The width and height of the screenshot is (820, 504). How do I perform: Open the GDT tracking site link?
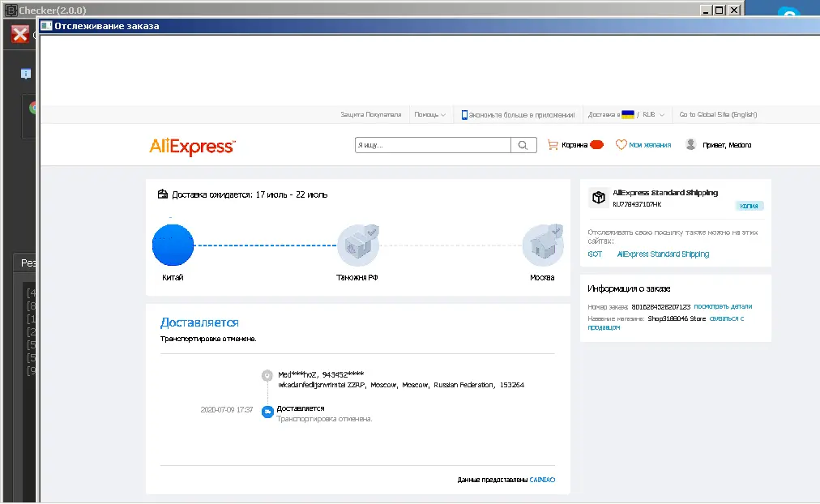click(595, 254)
